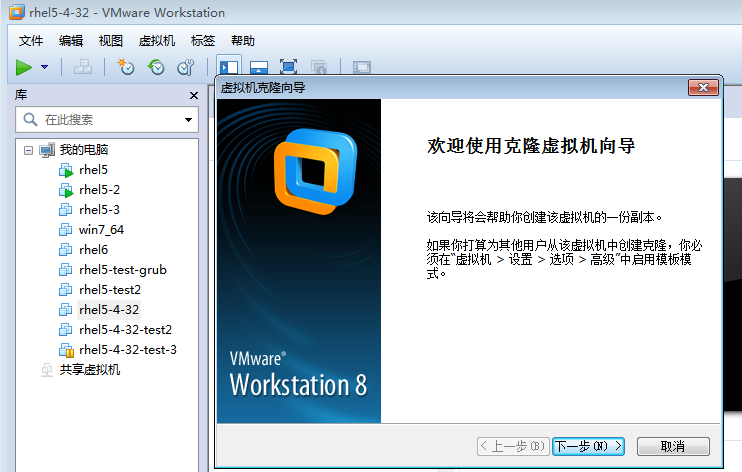Toggle the thumbnail bar view icon
This screenshot has height=472, width=742.
pos(259,67)
